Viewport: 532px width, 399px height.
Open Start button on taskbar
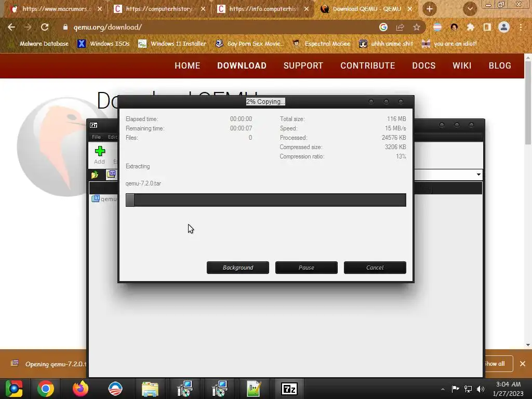coord(14,389)
